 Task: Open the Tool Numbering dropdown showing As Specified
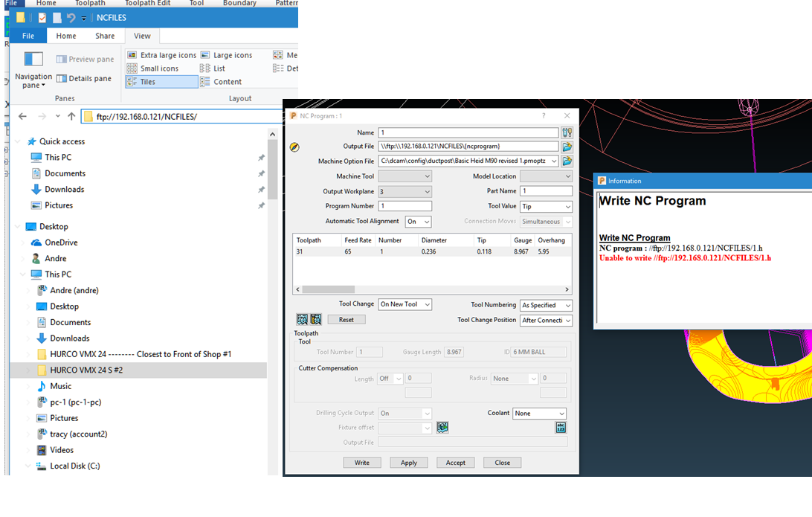(x=545, y=305)
